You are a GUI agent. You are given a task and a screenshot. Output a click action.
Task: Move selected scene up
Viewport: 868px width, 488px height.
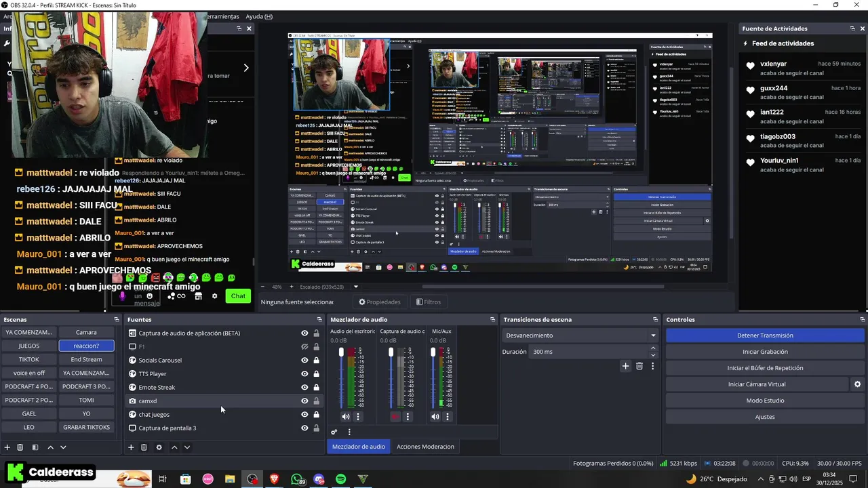point(51,447)
